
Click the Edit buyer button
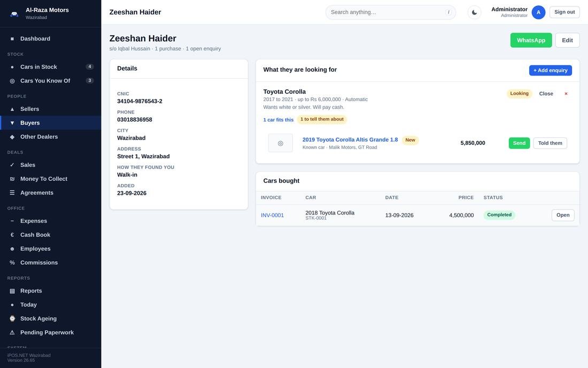coord(567,40)
